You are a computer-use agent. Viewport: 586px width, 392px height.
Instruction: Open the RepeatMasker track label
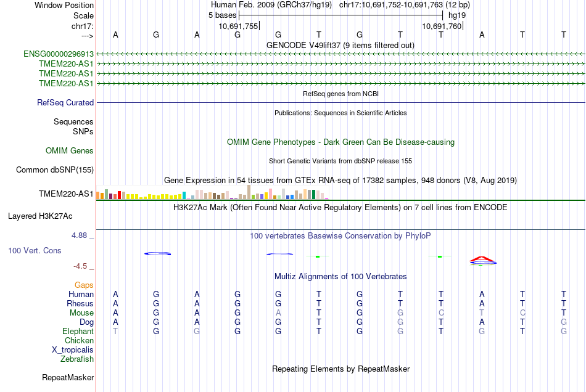[x=68, y=377]
